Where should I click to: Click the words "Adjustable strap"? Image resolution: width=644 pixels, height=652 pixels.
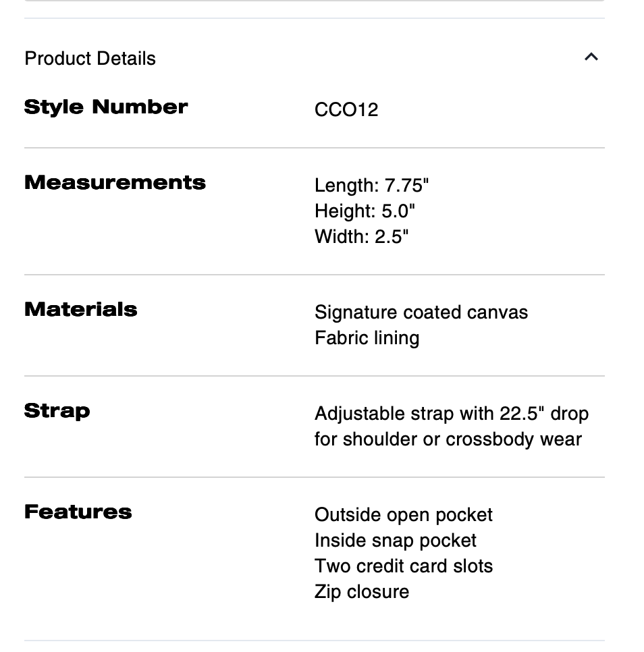pyautogui.click(x=371, y=413)
